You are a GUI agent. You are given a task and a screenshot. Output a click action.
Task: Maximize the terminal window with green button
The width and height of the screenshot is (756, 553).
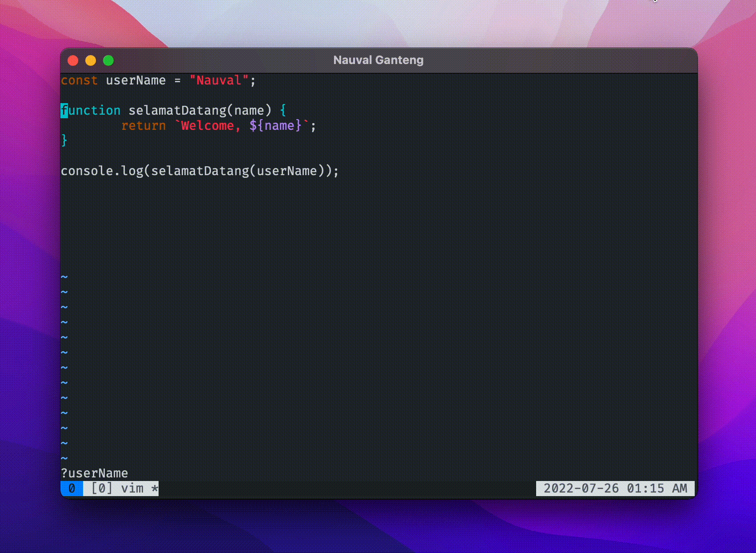click(108, 60)
